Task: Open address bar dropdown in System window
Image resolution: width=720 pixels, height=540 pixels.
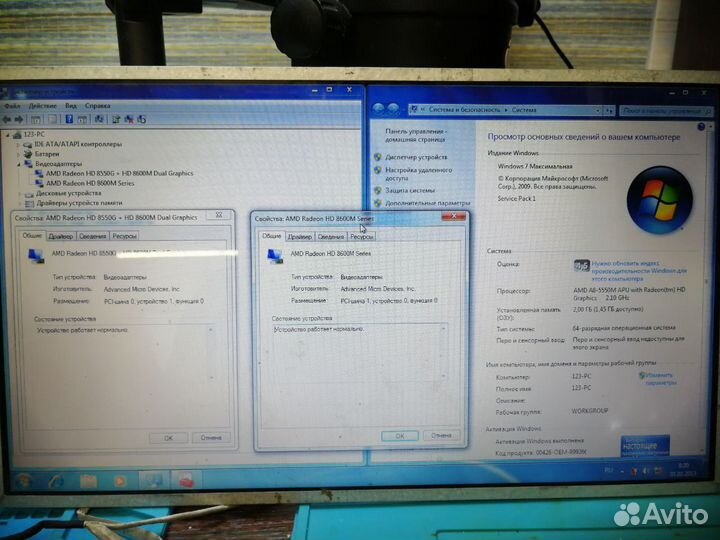Action: 598,111
